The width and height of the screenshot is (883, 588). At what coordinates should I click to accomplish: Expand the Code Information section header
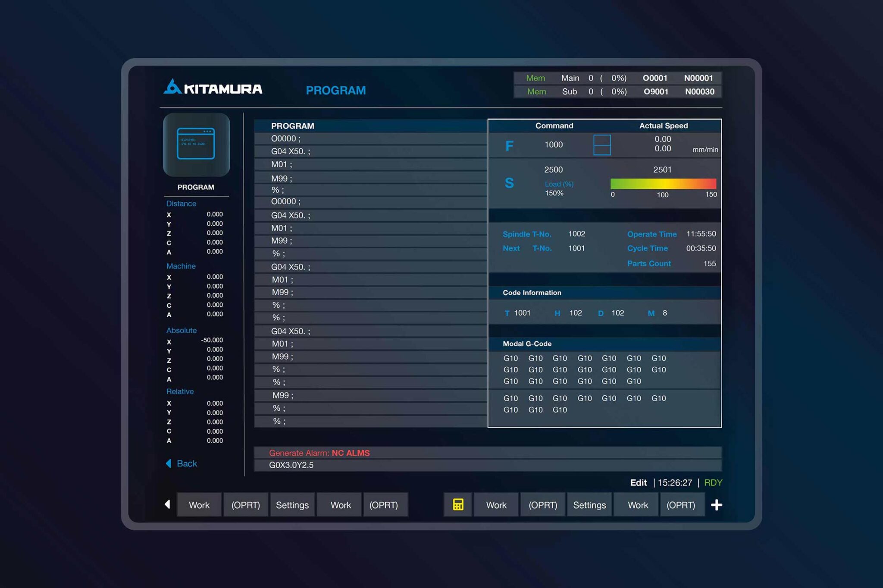click(x=532, y=293)
